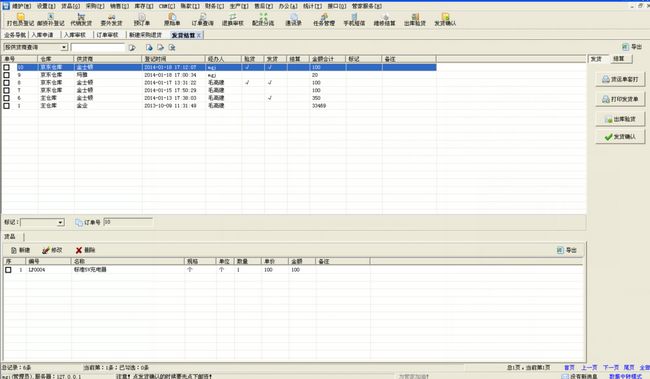Open 任务管理 from the toolbar

(324, 19)
